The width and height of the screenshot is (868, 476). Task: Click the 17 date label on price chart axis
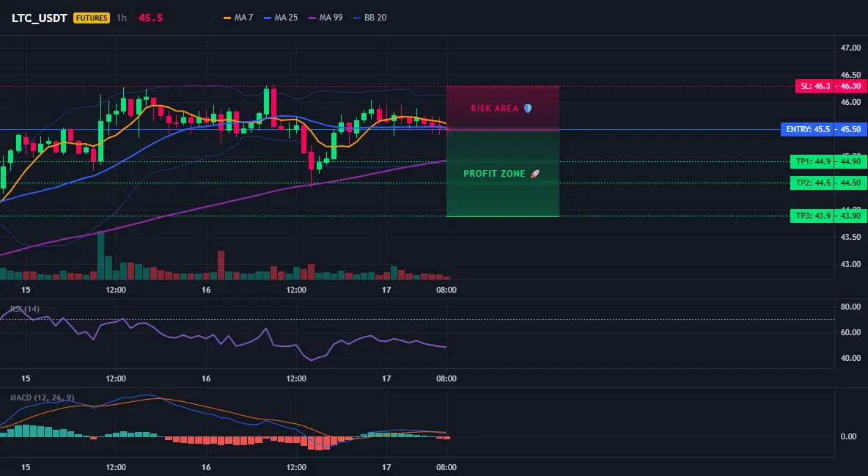386,290
